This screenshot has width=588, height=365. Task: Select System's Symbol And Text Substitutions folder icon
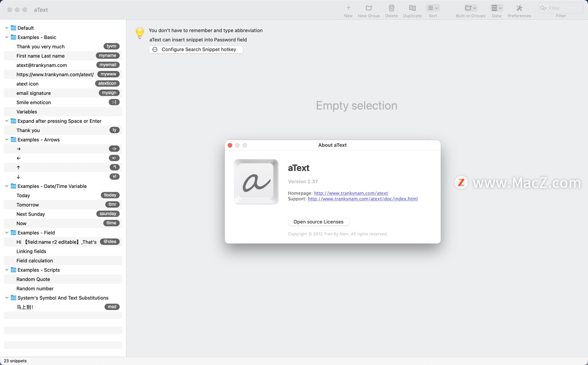[x=13, y=298]
